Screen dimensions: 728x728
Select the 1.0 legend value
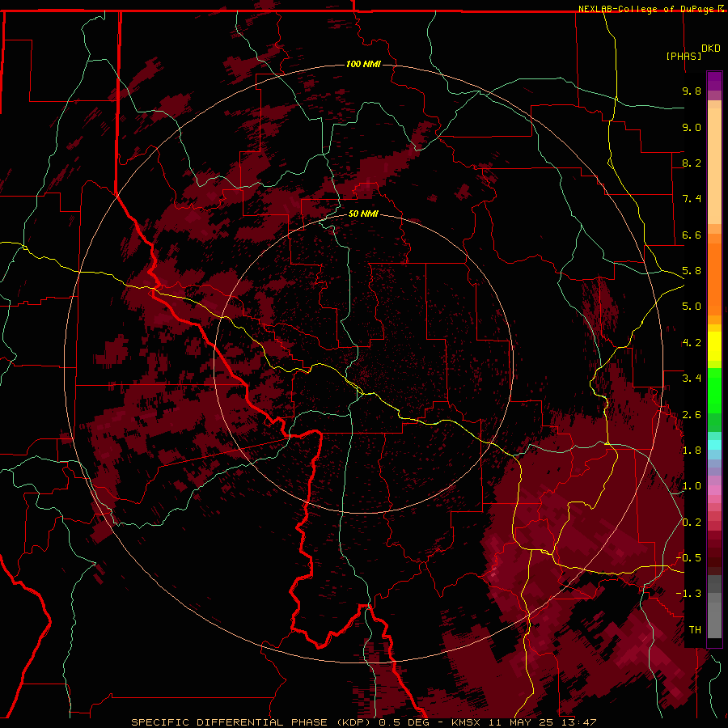tap(692, 486)
